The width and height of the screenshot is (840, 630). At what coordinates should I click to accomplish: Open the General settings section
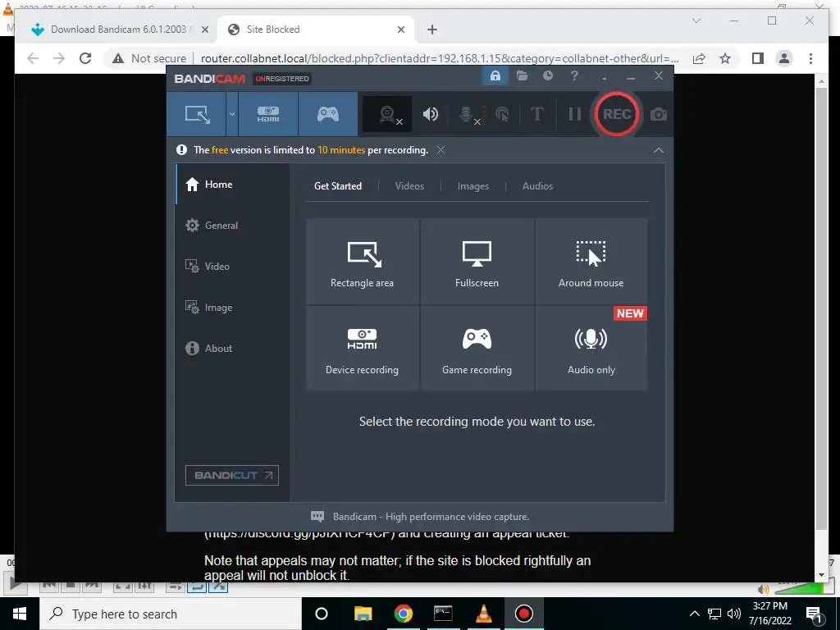pyautogui.click(x=231, y=226)
